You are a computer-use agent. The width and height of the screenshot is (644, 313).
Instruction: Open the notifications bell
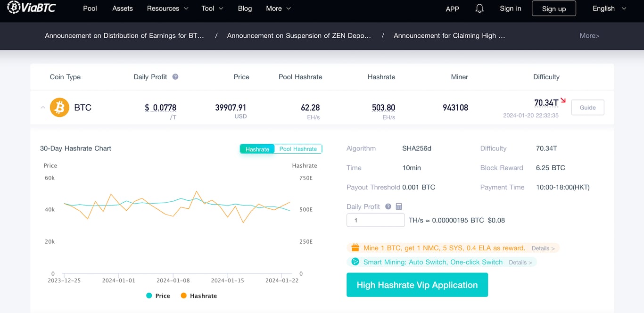point(479,8)
